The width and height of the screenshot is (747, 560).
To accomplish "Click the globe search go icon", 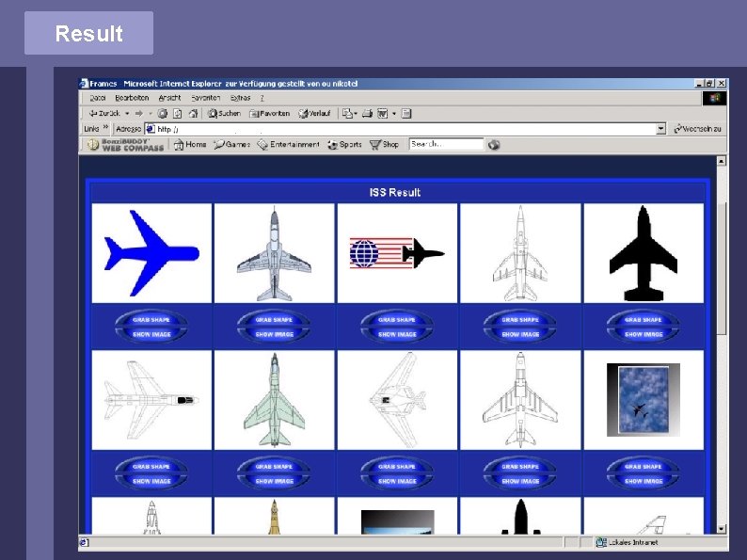I will click(494, 145).
